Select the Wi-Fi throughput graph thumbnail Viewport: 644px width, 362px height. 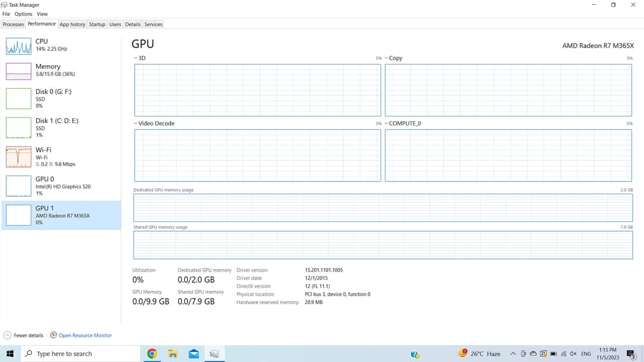click(18, 157)
